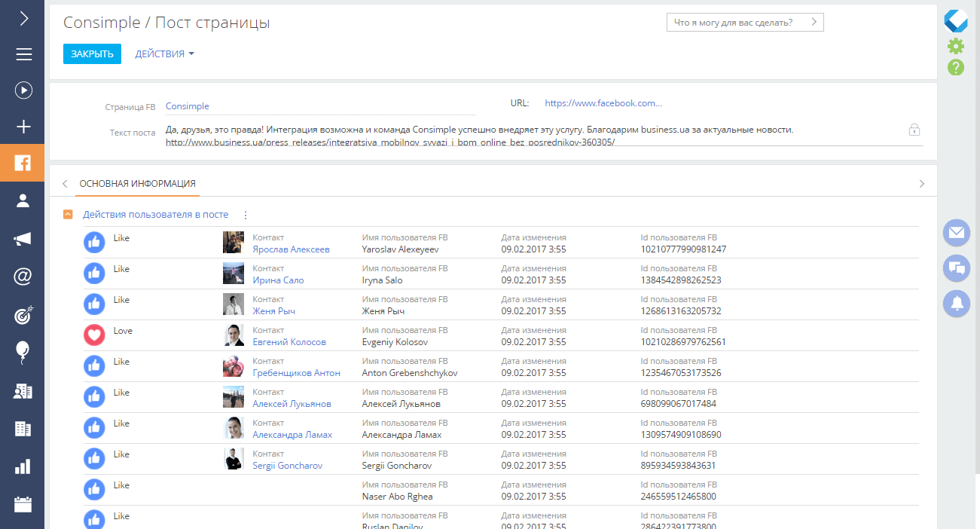The image size is (980, 529).
Task: Open contact Александра Ламах
Action: [292, 435]
